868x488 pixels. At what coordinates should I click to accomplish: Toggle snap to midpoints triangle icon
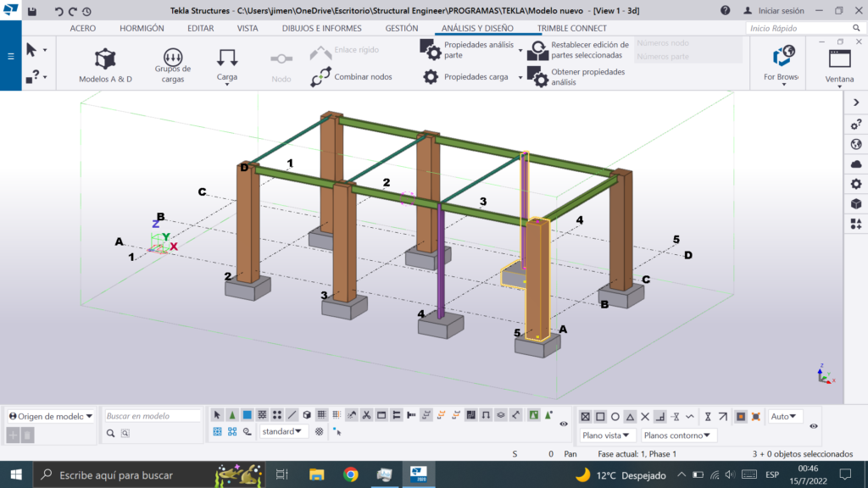click(629, 417)
